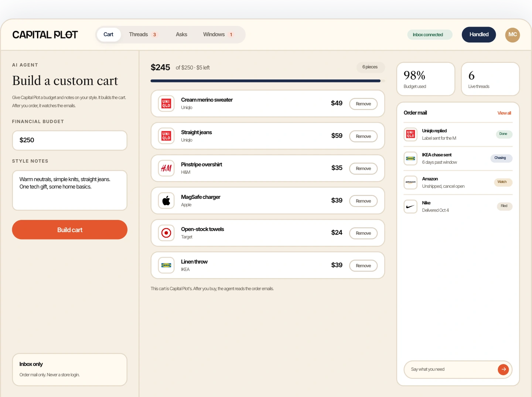Screen dimensions: 532x397
Task: Open View all order mail
Action: tap(504, 113)
